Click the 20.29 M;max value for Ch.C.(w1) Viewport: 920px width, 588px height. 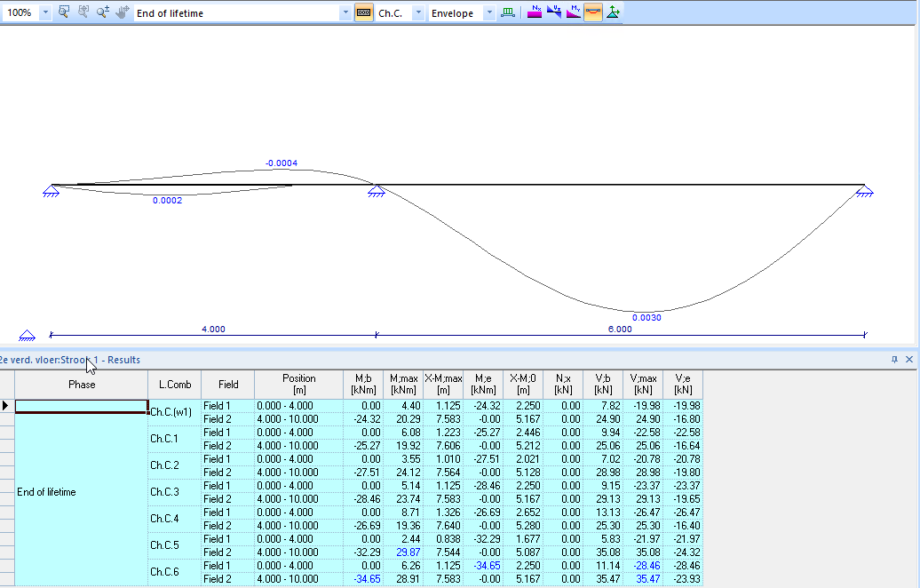(x=408, y=419)
